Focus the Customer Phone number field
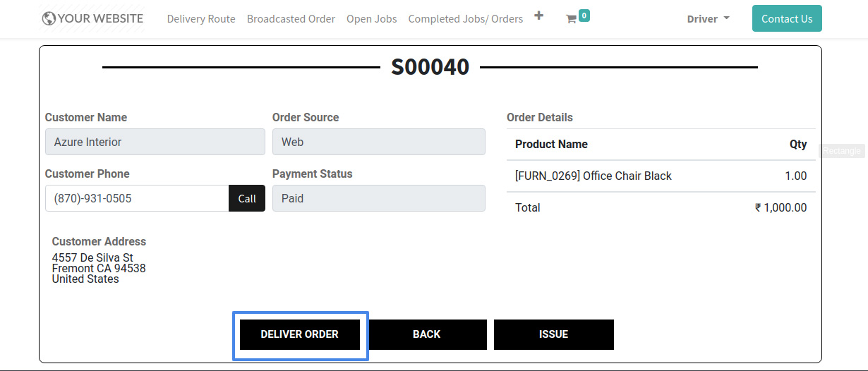This screenshot has height=371, width=868. tap(137, 198)
